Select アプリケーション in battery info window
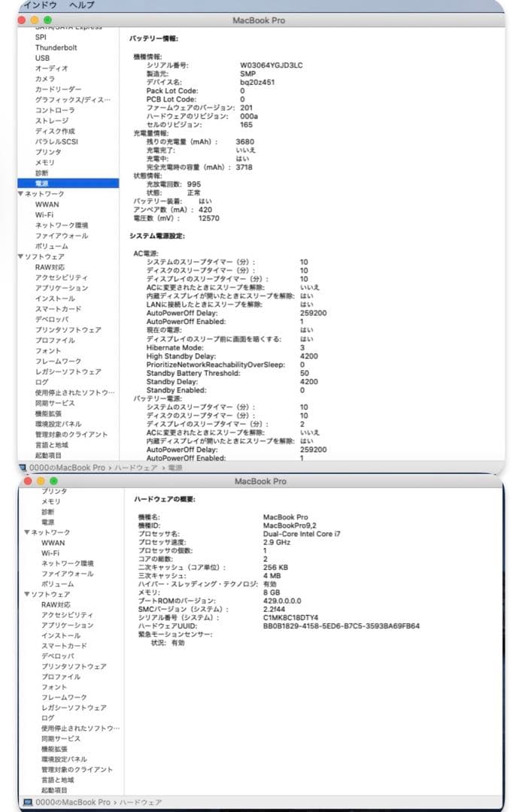This screenshot has height=812, width=516. coord(61,288)
